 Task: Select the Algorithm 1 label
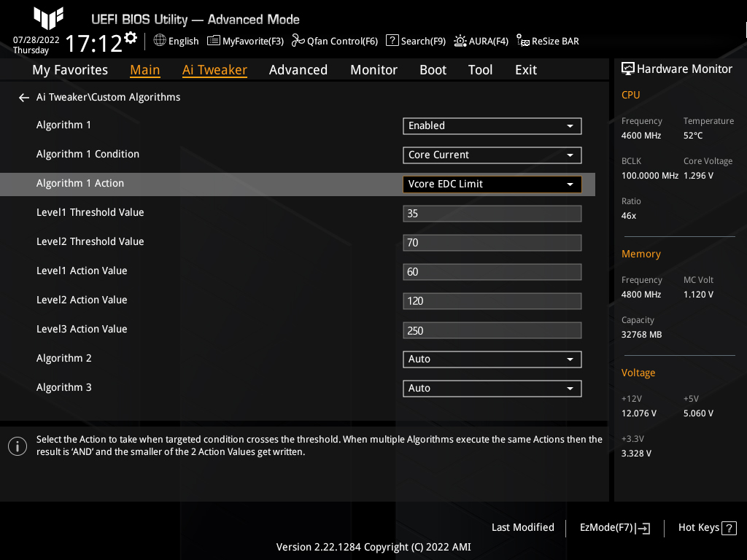coord(63,125)
